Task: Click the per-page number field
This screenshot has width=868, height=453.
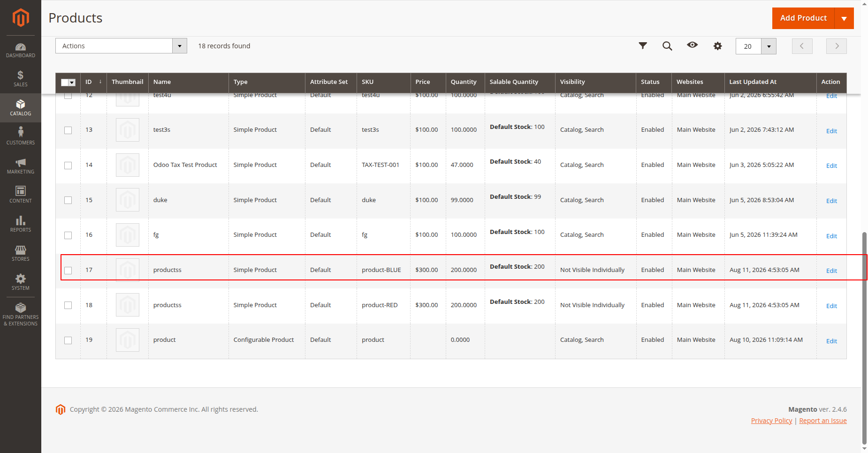Action: click(x=748, y=46)
